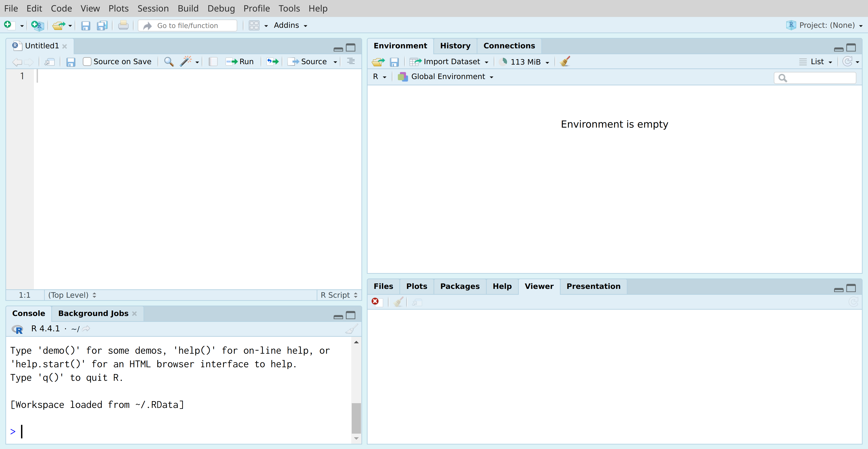This screenshot has width=868, height=449.
Task: Clear console broom icon
Action: [x=351, y=329]
